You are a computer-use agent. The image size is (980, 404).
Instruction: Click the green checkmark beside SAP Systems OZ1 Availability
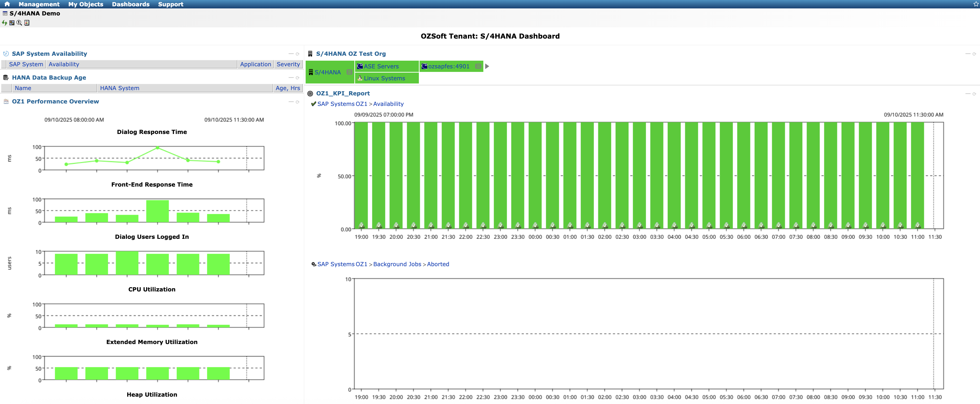tap(313, 104)
